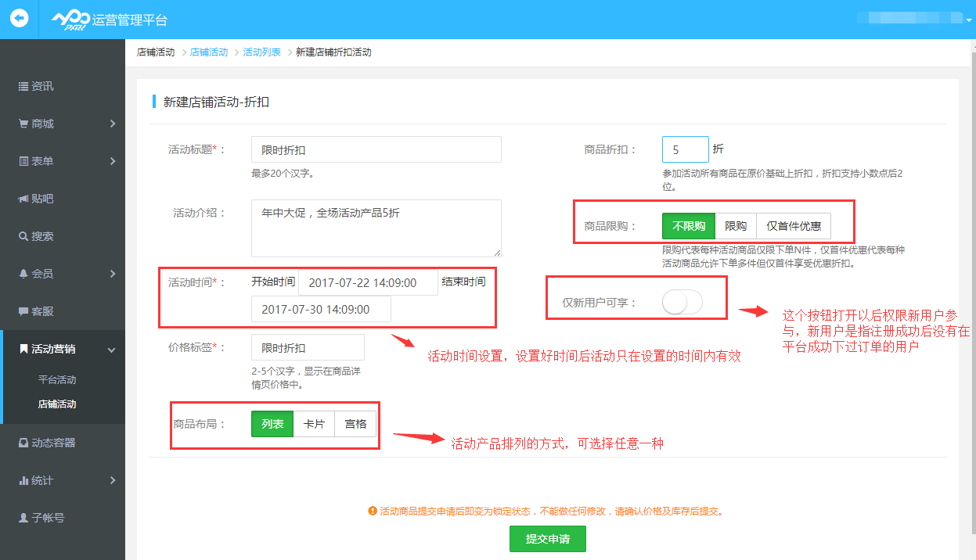Screen dimensions: 976x560
Task: Click the start time date field
Action: click(368, 282)
